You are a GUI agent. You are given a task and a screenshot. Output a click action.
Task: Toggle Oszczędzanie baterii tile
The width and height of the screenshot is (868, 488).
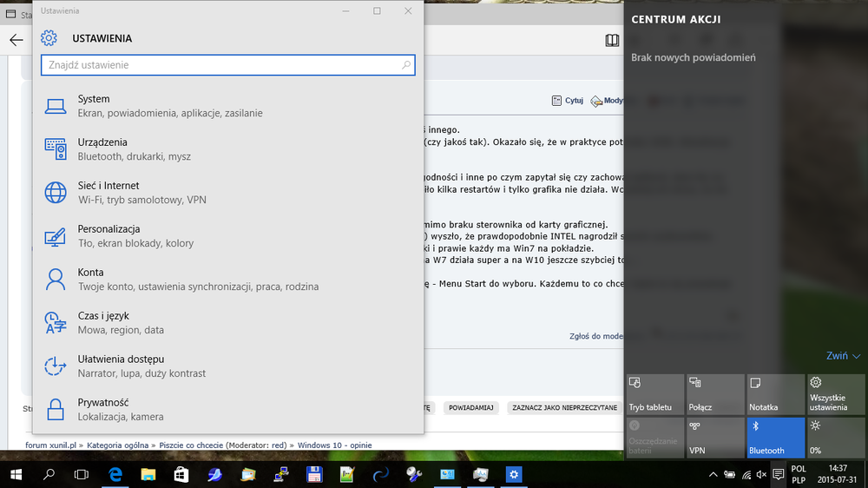click(654, 438)
